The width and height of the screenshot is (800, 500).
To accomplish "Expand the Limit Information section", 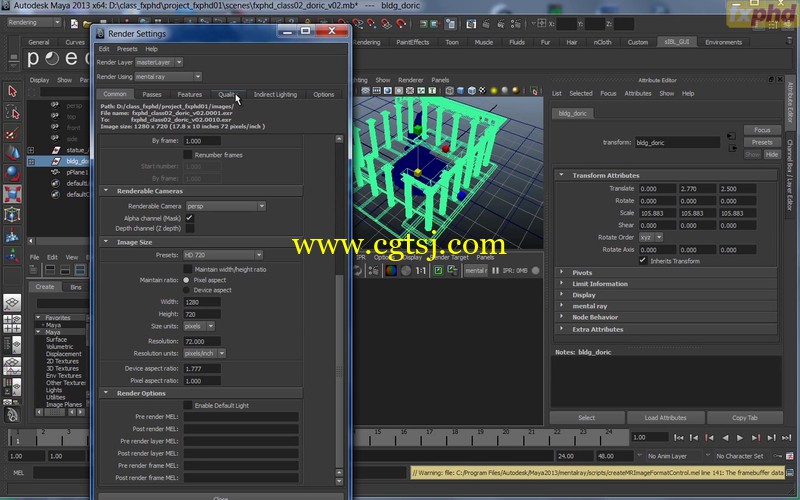I will coord(562,284).
